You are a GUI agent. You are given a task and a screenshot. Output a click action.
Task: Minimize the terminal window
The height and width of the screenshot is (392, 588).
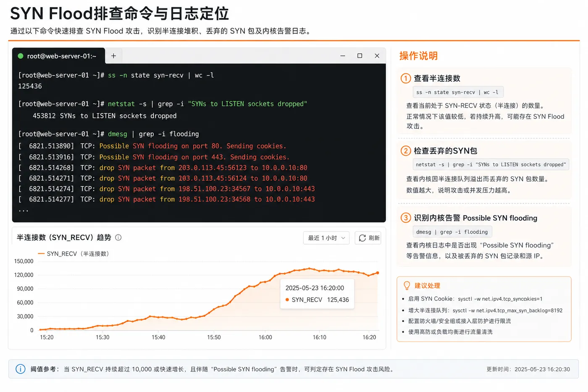point(343,56)
